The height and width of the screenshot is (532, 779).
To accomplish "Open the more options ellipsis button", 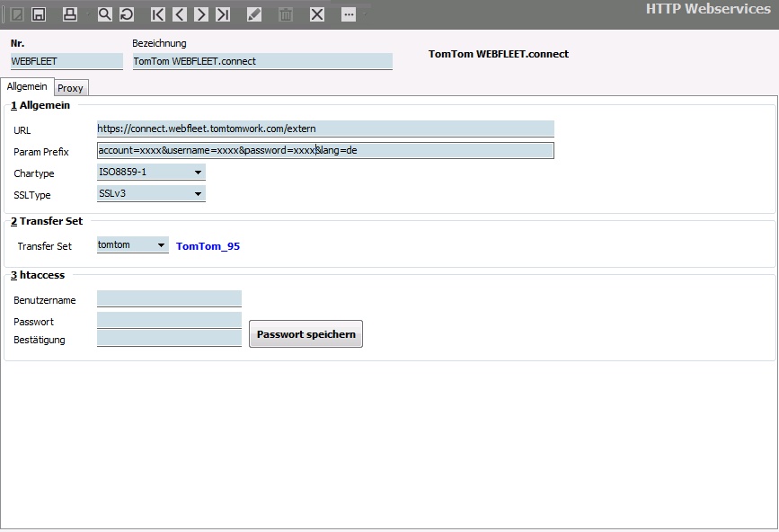I will (x=349, y=14).
